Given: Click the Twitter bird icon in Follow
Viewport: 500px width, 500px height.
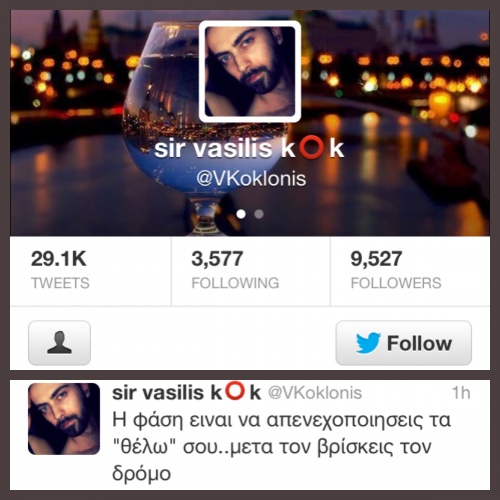Looking at the screenshot, I should [368, 343].
